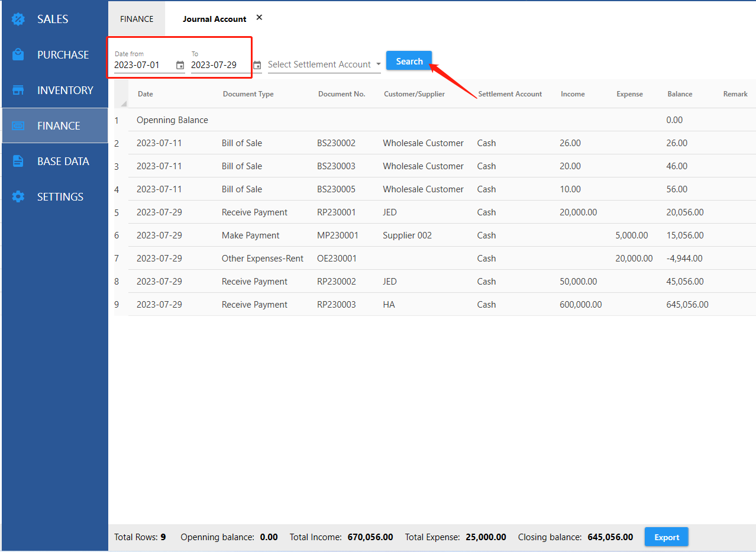
Task: Select the table corner select-all triangle
Action: coord(122,103)
